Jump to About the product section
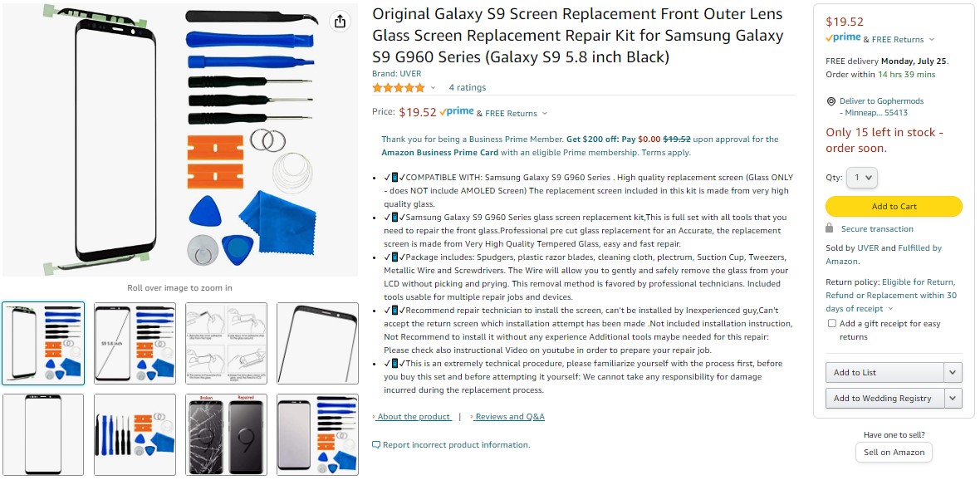This screenshot has height=485, width=980. tap(413, 417)
